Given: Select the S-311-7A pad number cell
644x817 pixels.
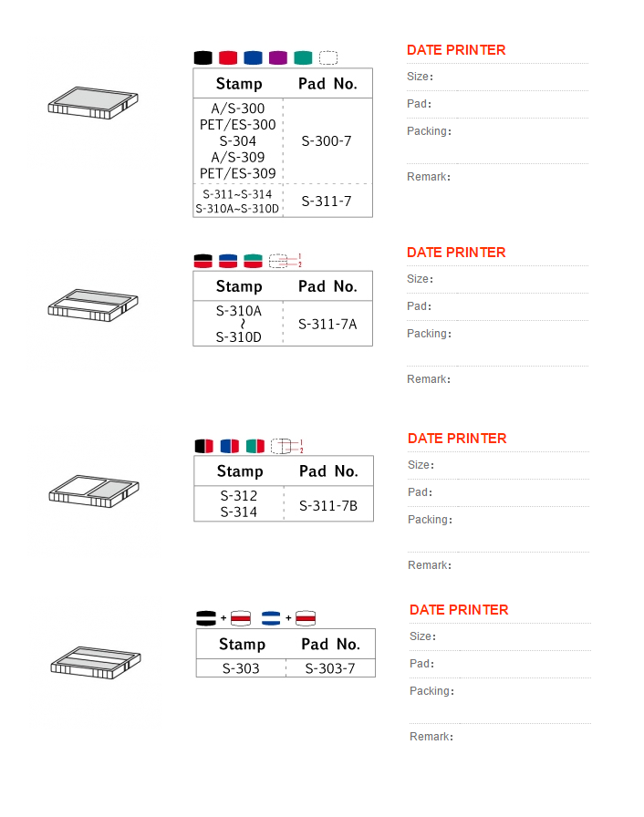Looking at the screenshot, I should (327, 324).
